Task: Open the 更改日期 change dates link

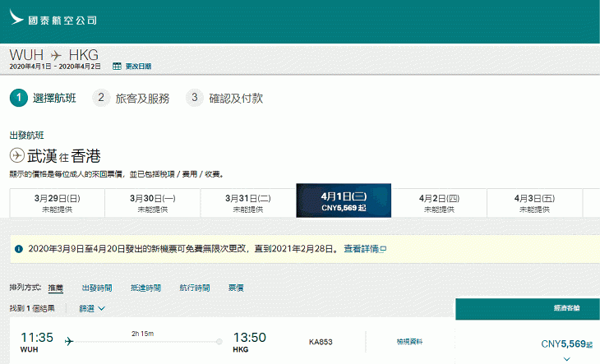Action: (138, 67)
